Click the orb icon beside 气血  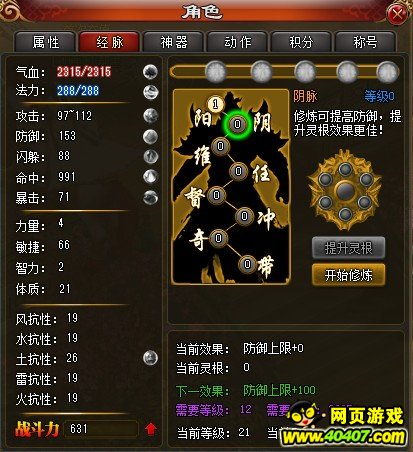(x=150, y=71)
